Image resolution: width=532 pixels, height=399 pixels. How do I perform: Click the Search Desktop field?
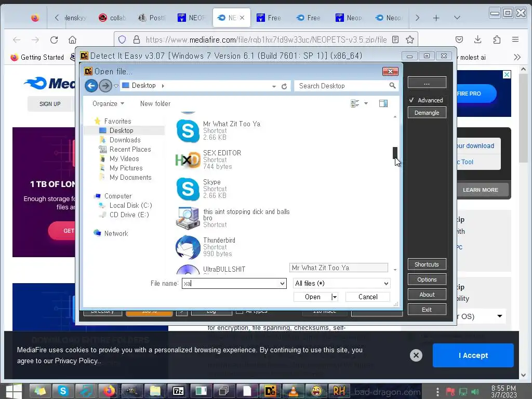coord(343,86)
